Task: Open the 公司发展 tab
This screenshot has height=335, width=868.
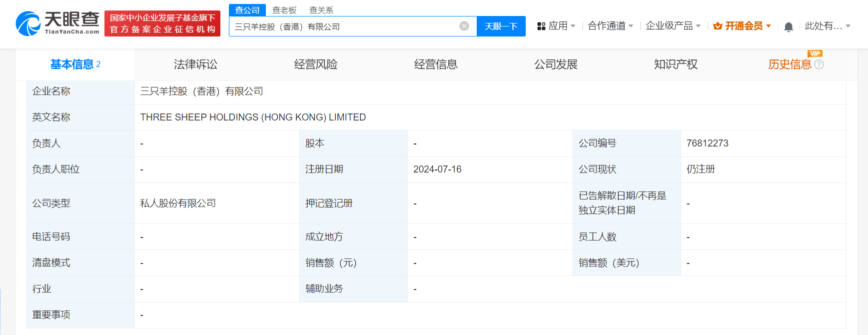Action: pos(556,64)
